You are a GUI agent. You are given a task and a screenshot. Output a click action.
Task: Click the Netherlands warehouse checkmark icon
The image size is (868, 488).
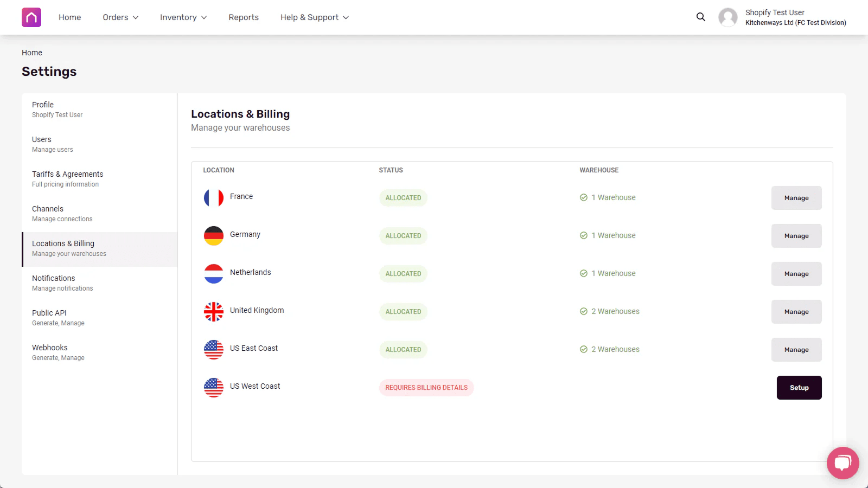(584, 273)
